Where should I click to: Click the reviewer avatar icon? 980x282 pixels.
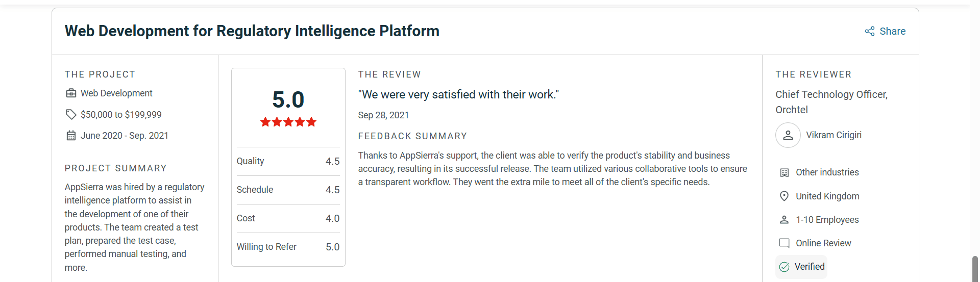(x=788, y=135)
